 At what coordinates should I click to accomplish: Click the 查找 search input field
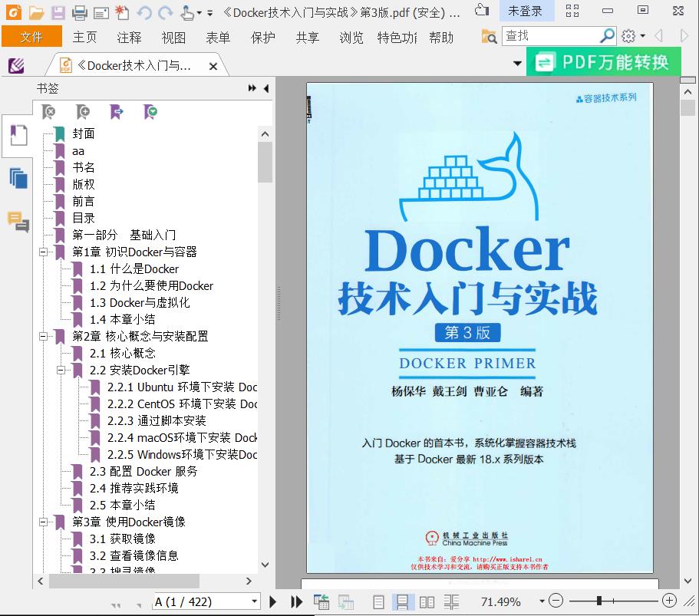pyautogui.click(x=551, y=35)
